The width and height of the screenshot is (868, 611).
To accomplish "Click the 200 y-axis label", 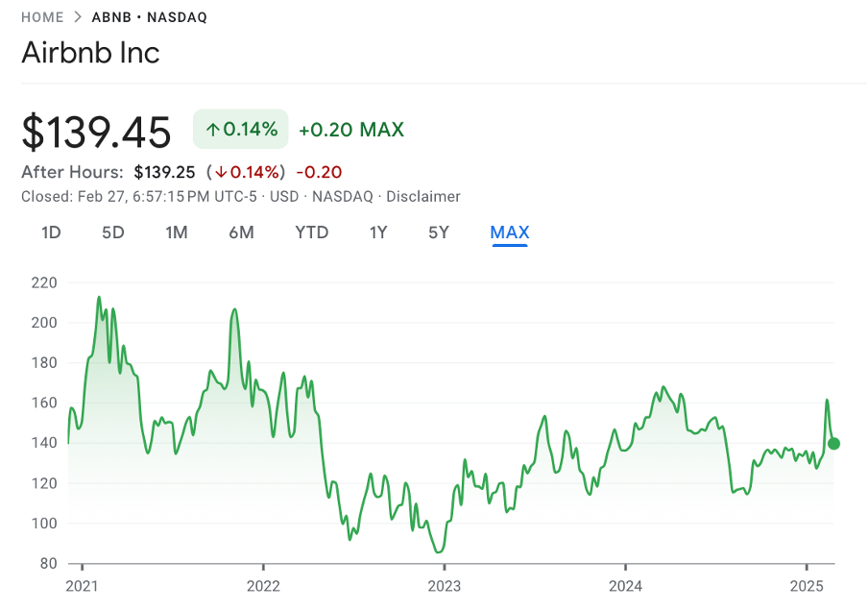I will (x=44, y=323).
